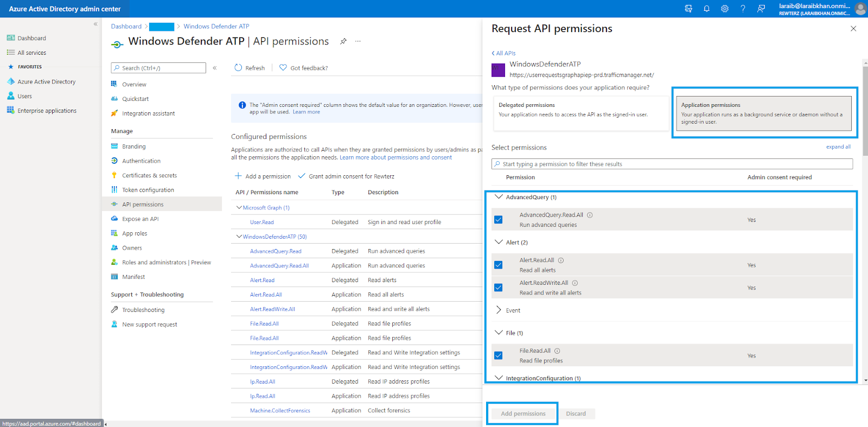Screen dimensions: 868x427
Task: Open the more options ellipsis beside title
Action: click(358, 41)
